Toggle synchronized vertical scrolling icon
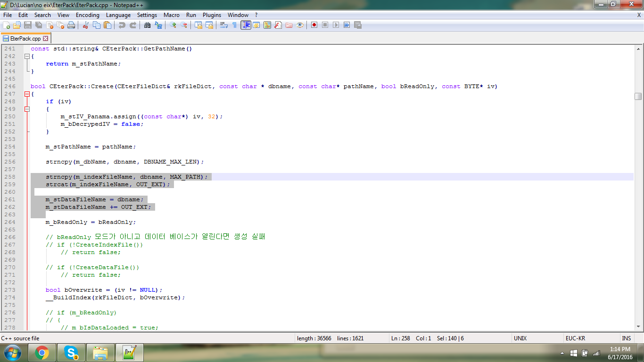The image size is (644, 362). coord(198,25)
